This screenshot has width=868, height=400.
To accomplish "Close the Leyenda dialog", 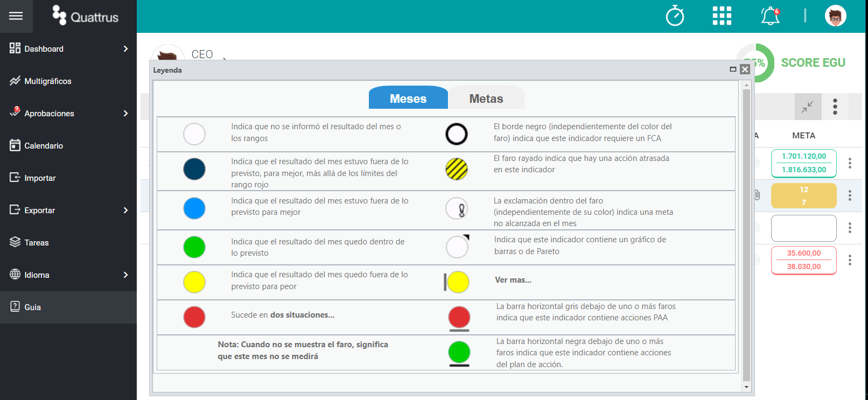I will point(745,69).
